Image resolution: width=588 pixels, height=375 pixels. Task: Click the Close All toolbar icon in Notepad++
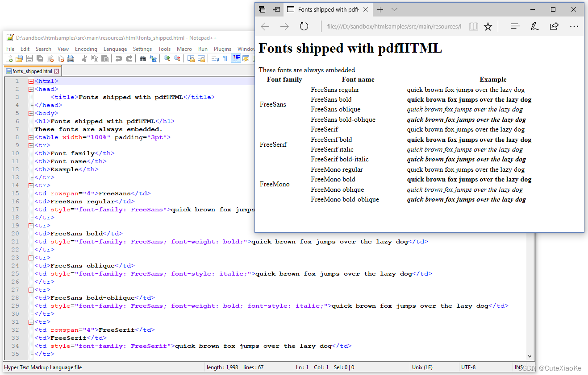pyautogui.click(x=60, y=58)
